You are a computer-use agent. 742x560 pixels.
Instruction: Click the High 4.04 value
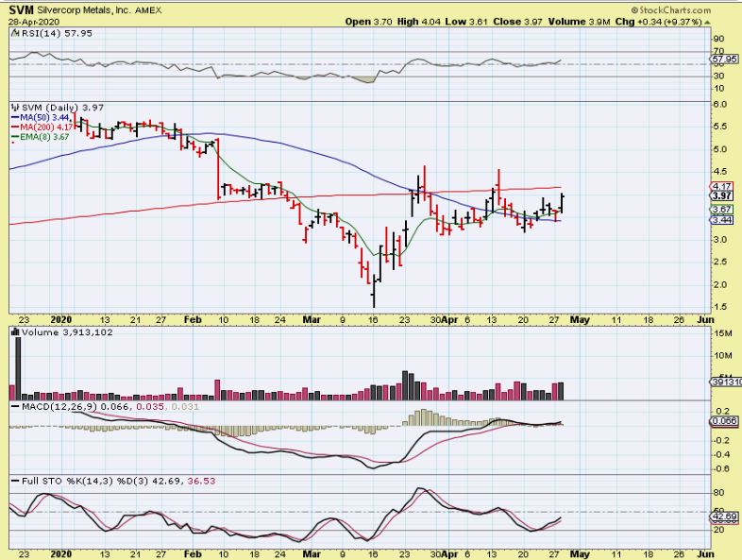tap(419, 22)
